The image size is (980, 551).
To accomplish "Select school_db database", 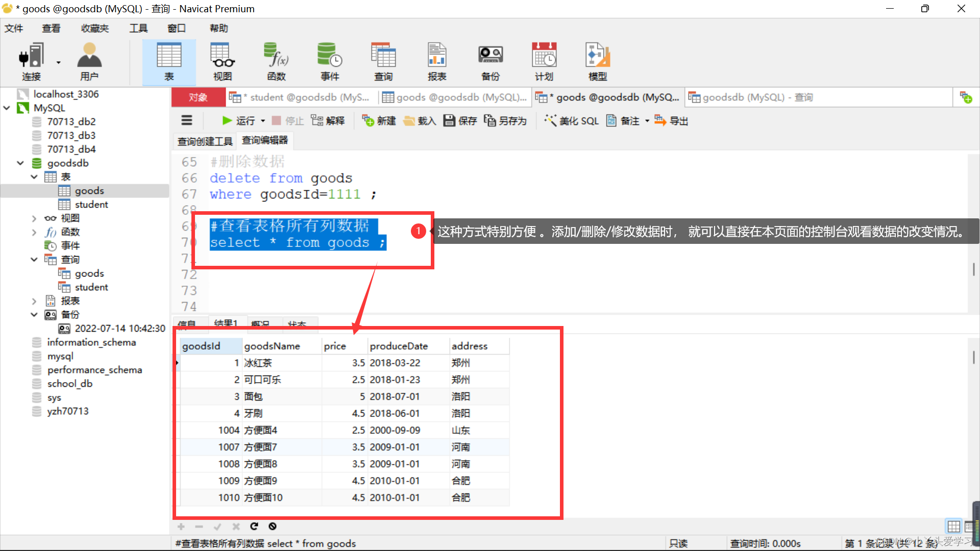I will 70,384.
